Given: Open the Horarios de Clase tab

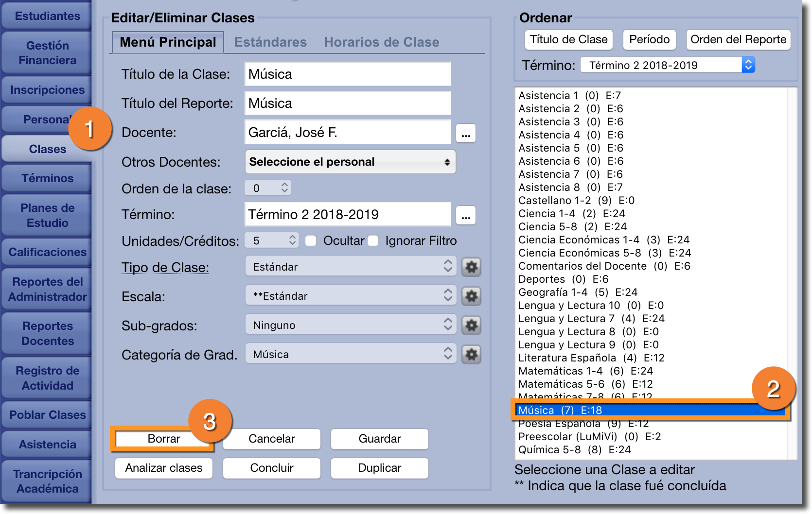Looking at the screenshot, I should point(381,42).
